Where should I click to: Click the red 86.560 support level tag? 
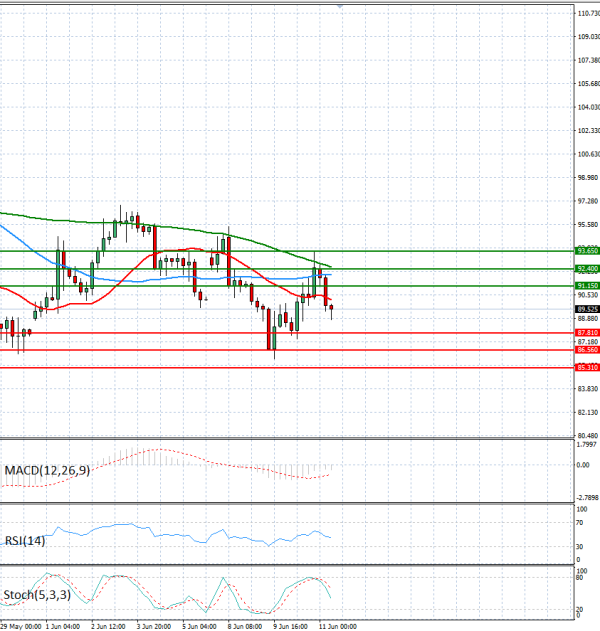587,350
